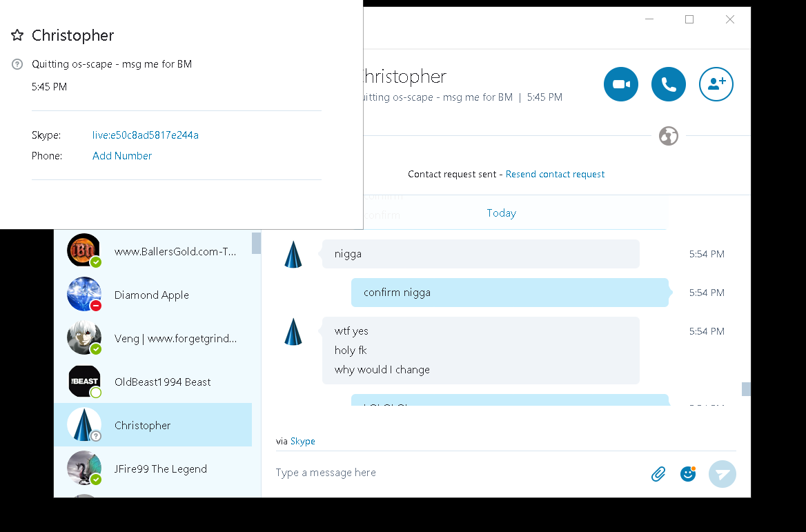Click 'Quitting os-scape' mood text in popup
The width and height of the screenshot is (806, 532).
click(x=112, y=64)
